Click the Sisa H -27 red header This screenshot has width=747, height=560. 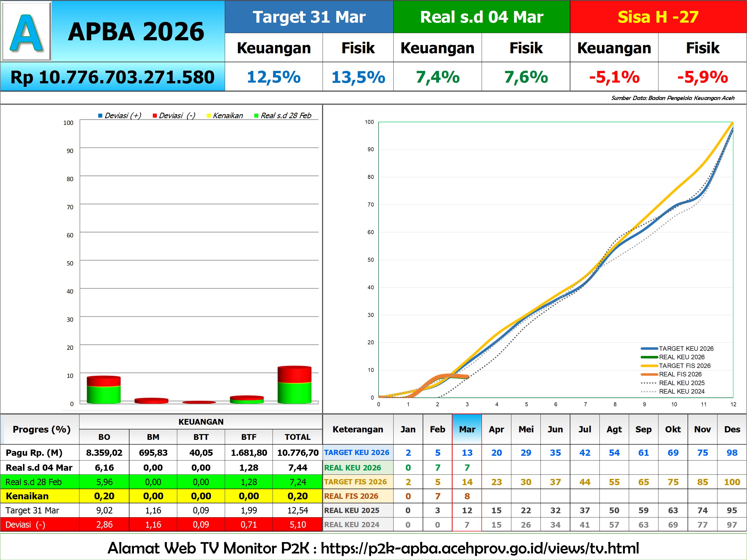coord(658,17)
